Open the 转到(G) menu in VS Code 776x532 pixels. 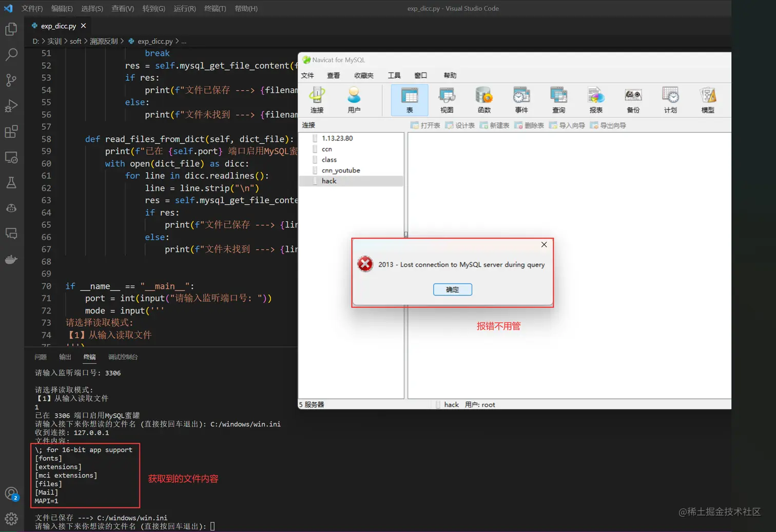pos(153,9)
